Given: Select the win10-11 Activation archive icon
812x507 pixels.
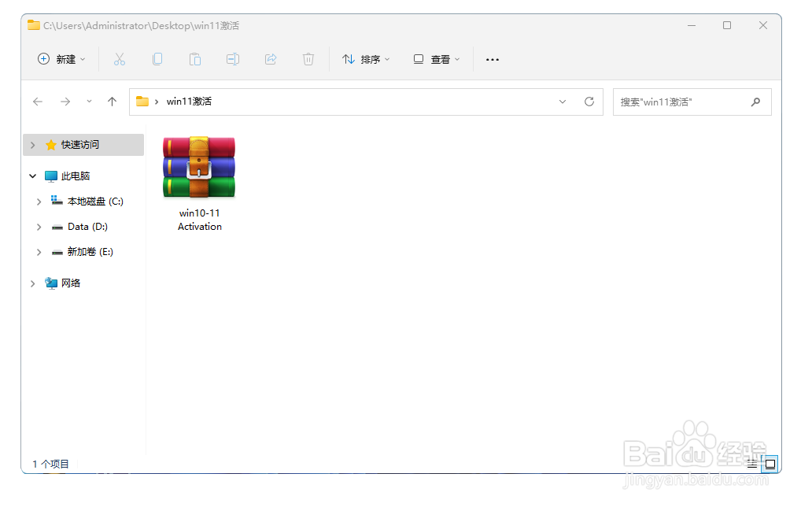Looking at the screenshot, I should coord(199,167).
